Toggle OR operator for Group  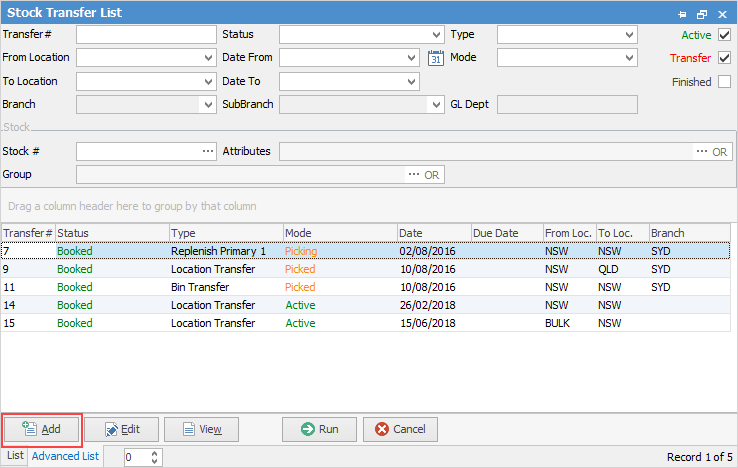coord(432,175)
